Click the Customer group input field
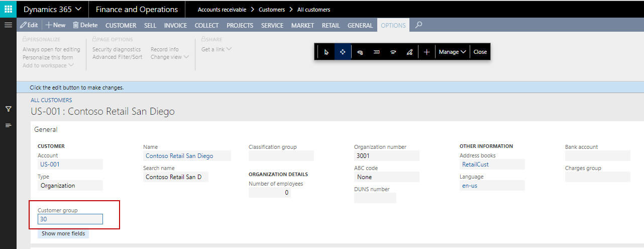The width and height of the screenshot is (644, 249). (70, 219)
